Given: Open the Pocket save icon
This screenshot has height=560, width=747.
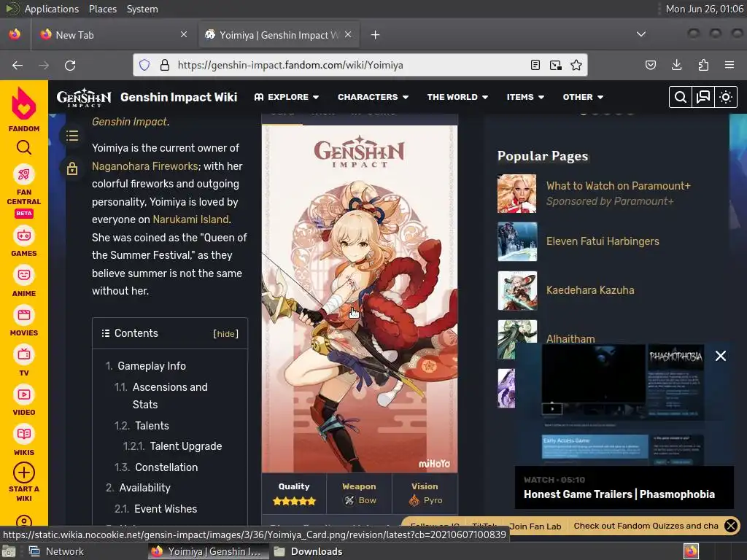Looking at the screenshot, I should click(651, 65).
